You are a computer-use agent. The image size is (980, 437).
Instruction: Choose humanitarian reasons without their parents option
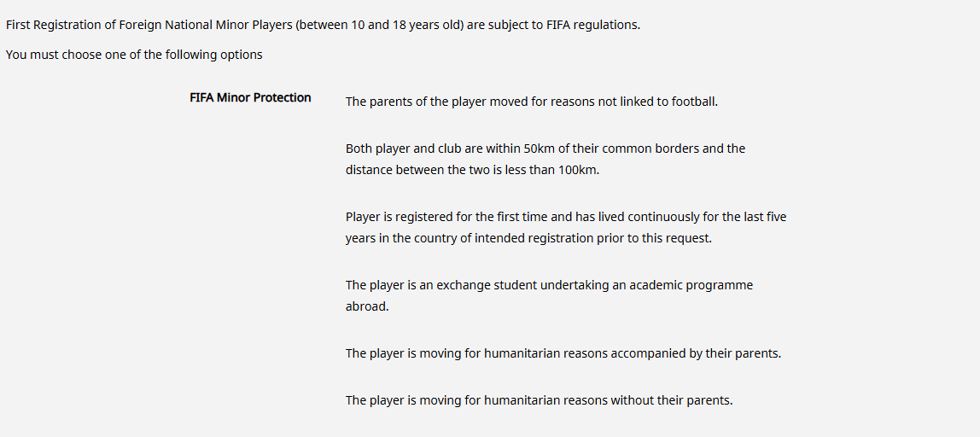[539, 400]
